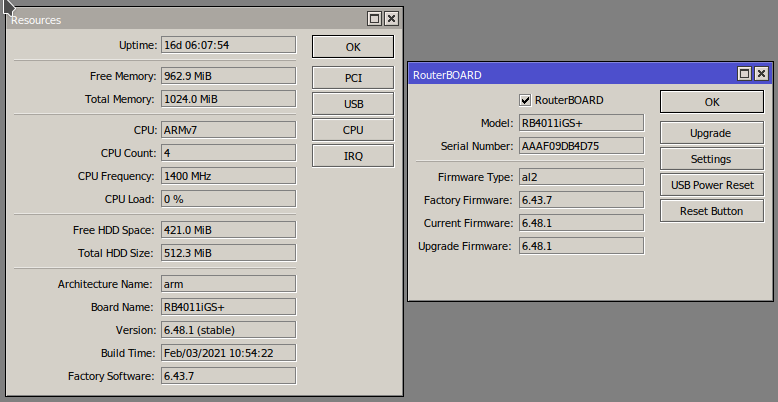Click the Model field in RouterBOARD window
This screenshot has width=778, height=402.
tap(582, 123)
